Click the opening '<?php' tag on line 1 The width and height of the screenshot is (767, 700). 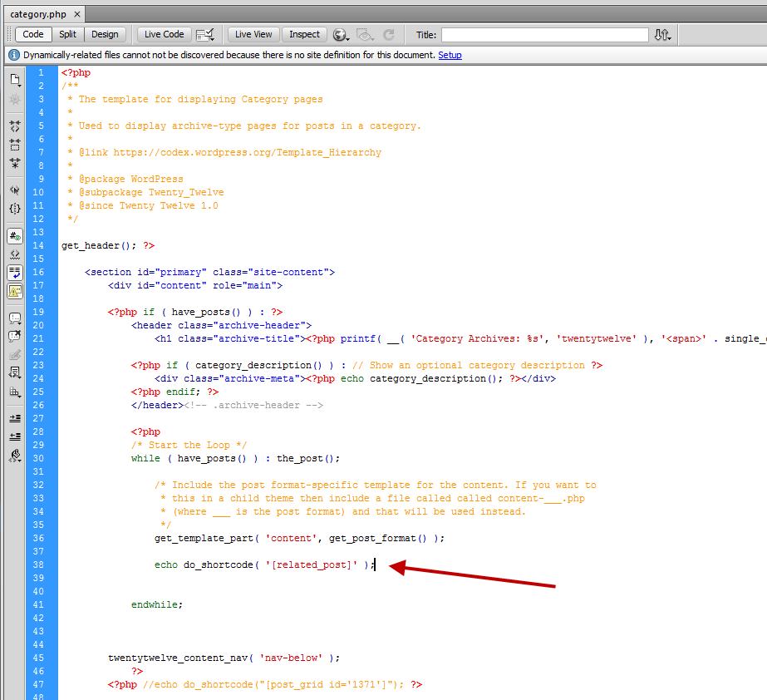tap(76, 72)
